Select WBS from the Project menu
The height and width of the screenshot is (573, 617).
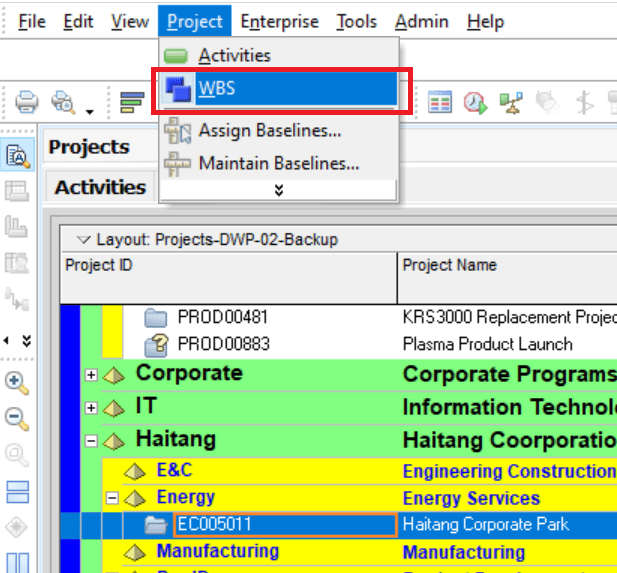[280, 88]
